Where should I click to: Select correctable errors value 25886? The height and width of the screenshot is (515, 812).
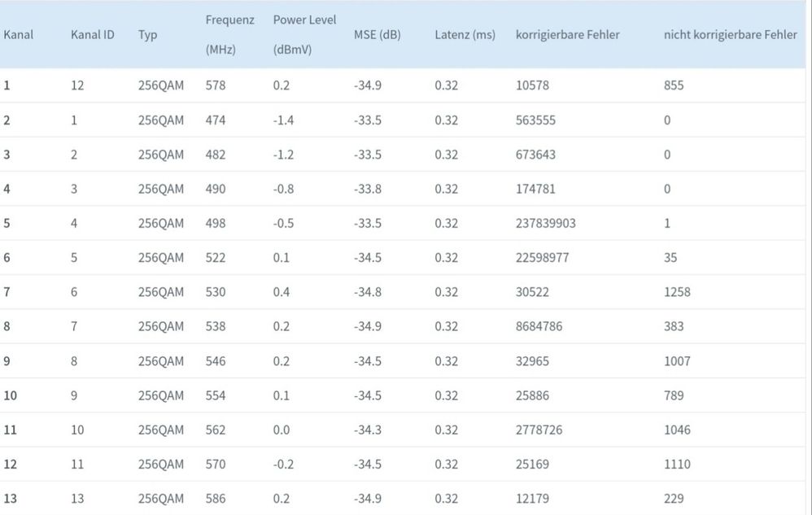(x=532, y=395)
